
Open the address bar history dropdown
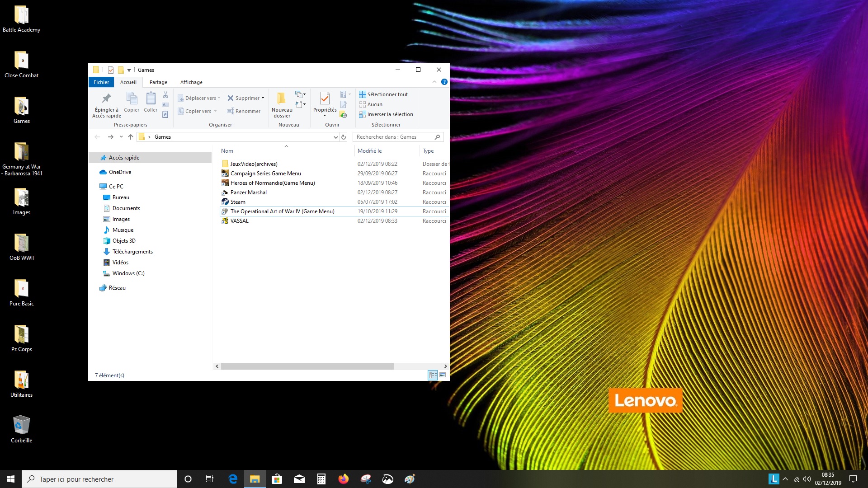point(335,137)
